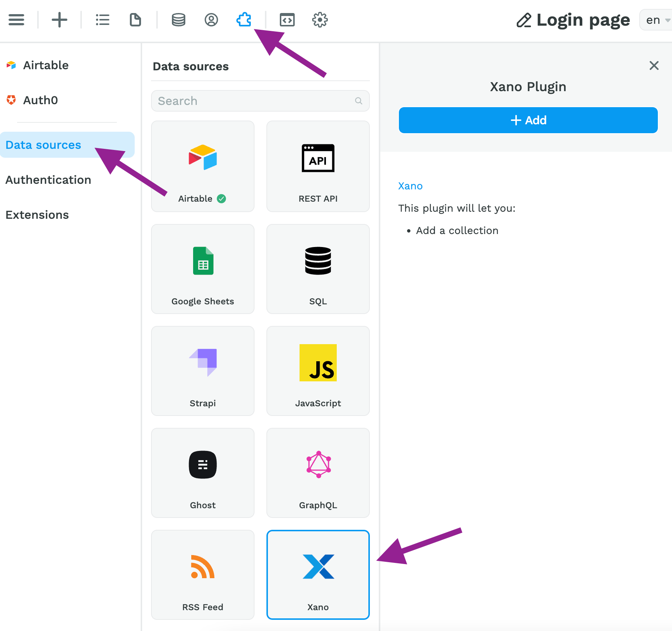
Task: Select the GraphQL plugin card
Action: tap(318, 473)
